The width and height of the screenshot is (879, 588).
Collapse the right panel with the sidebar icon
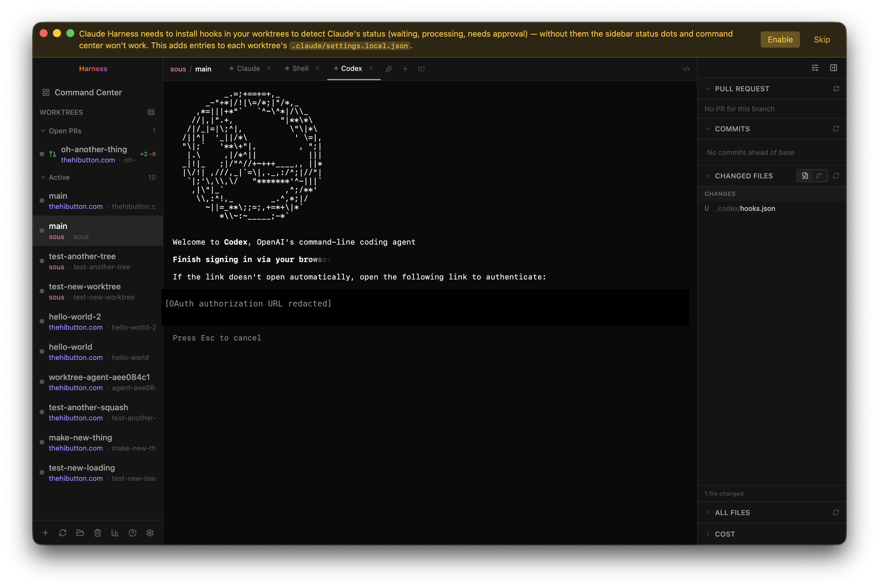(834, 68)
